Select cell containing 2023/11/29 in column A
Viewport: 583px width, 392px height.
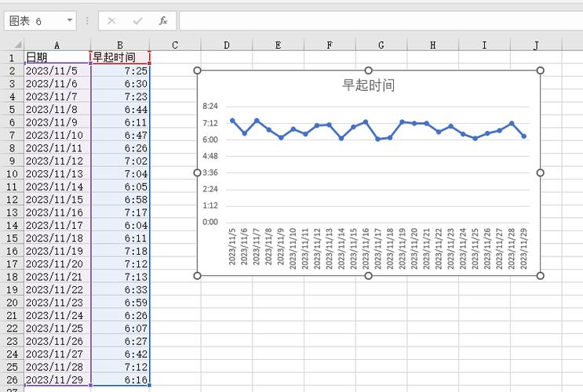tap(57, 379)
